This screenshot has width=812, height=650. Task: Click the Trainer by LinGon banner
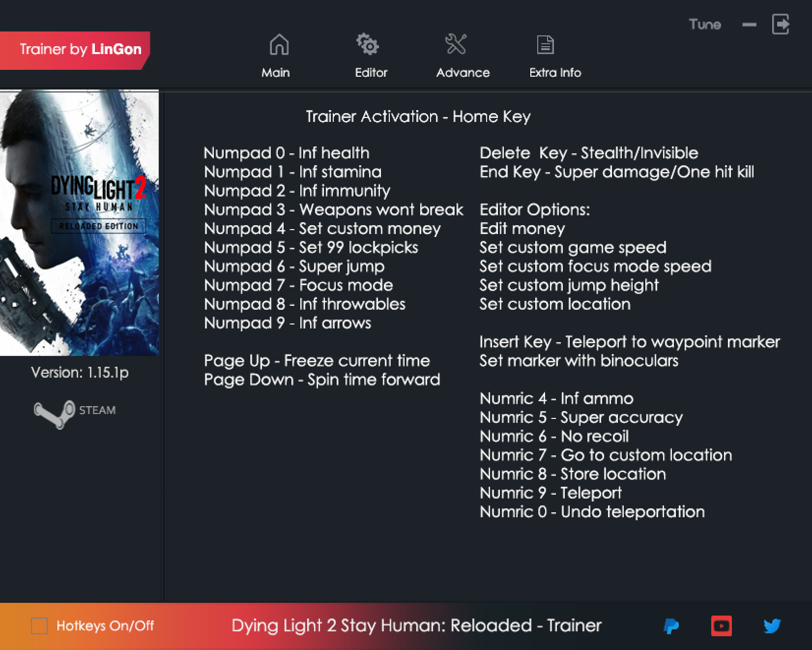pos(75,50)
